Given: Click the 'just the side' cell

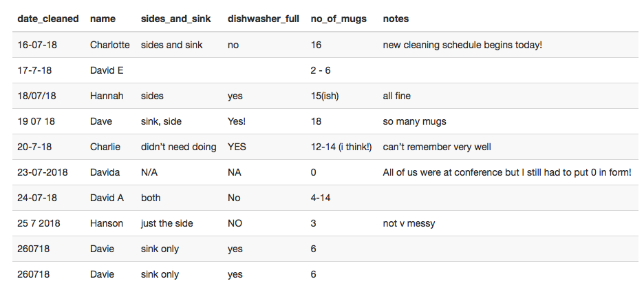Looking at the screenshot, I should (x=167, y=223).
